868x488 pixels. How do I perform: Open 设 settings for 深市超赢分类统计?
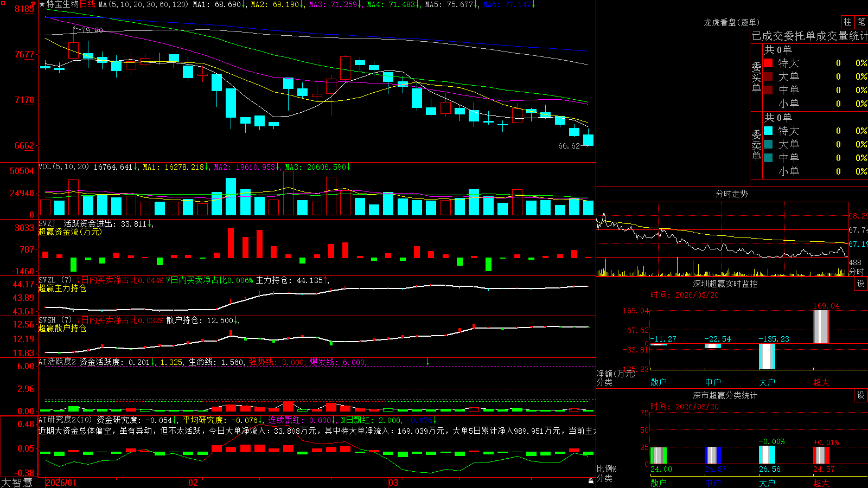(x=860, y=395)
